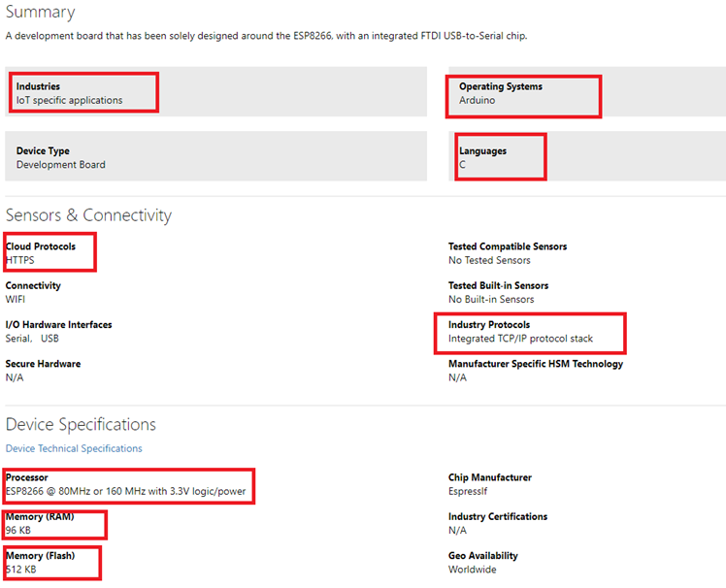This screenshot has width=726, height=588.
Task: Select the Development Board value
Action: tap(60, 165)
